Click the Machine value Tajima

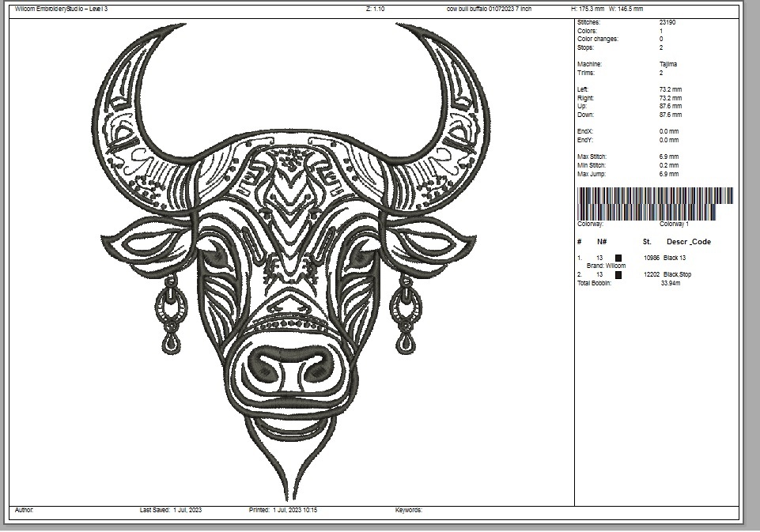[668, 64]
